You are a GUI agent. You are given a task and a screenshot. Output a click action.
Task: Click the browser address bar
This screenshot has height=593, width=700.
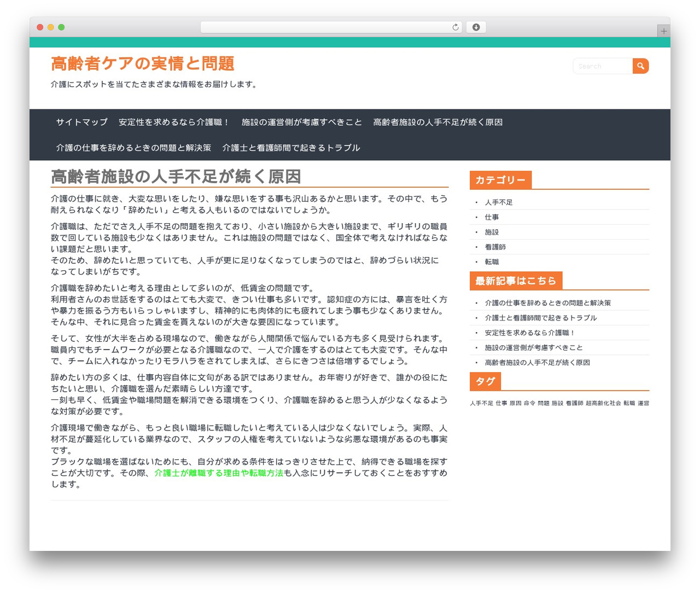coord(331,27)
